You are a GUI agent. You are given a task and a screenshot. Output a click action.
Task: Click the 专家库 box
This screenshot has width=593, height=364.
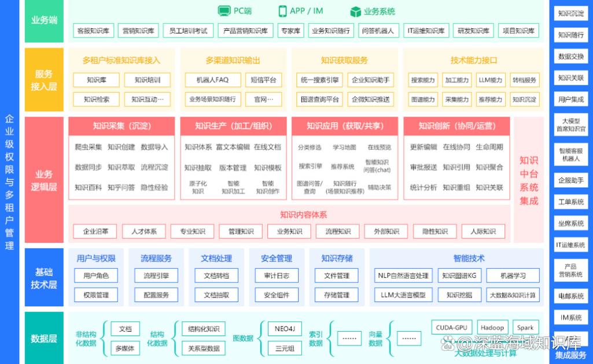[290, 31]
